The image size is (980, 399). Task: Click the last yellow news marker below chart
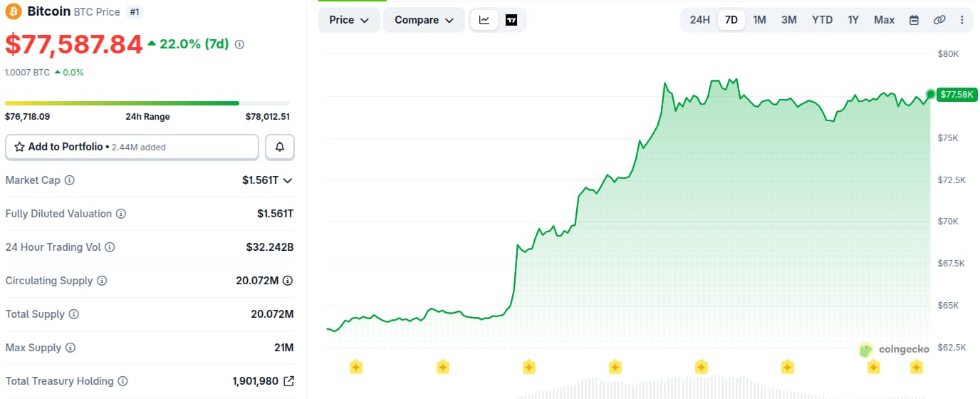[x=916, y=367]
